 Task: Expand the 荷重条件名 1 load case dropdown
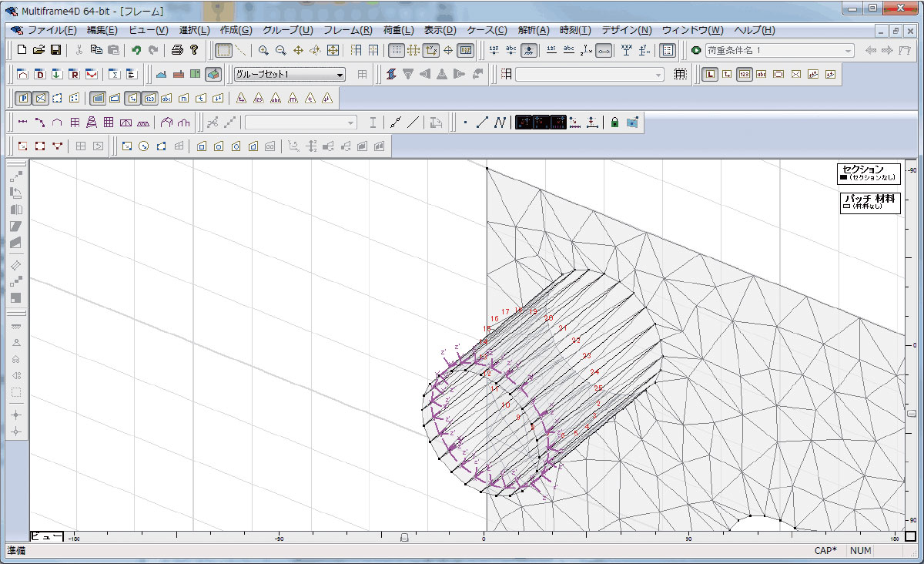click(848, 51)
